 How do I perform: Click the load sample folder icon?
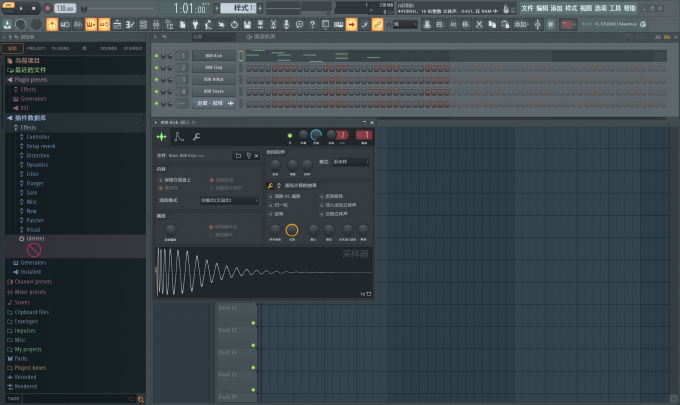(x=238, y=155)
